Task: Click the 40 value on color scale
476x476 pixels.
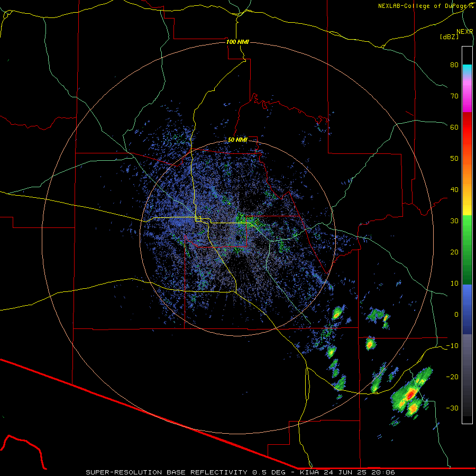Action: (x=454, y=190)
